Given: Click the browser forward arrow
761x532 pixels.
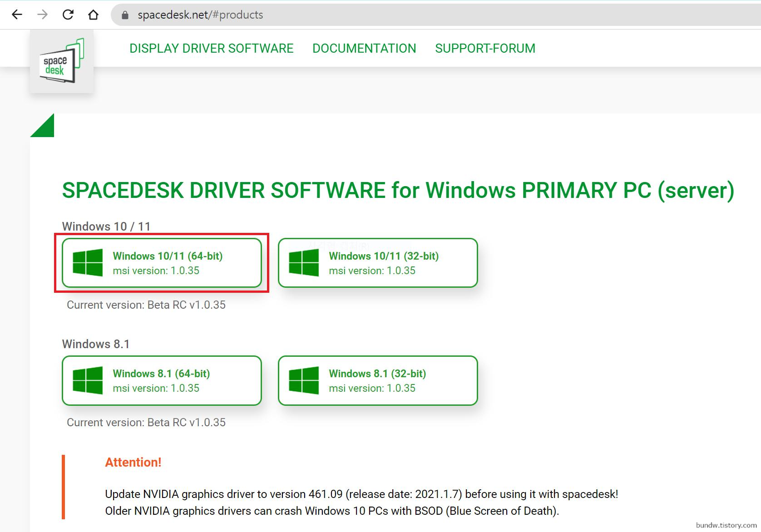Looking at the screenshot, I should click(x=43, y=15).
